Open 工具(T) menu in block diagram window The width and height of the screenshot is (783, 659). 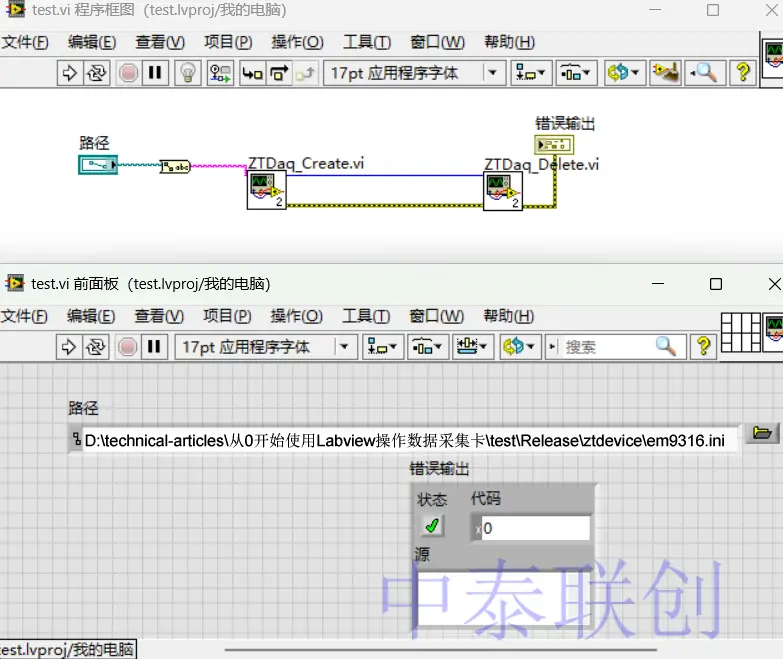(x=367, y=42)
